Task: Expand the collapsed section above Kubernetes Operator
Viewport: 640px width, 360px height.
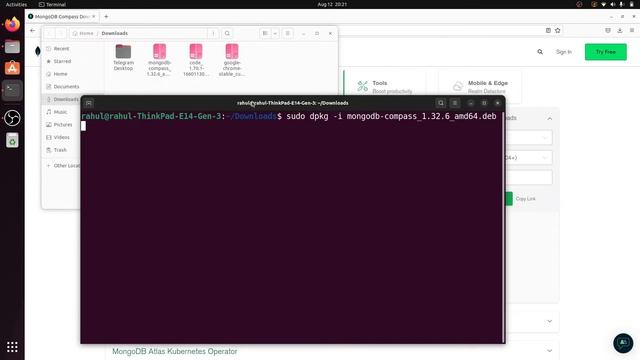Action: coord(550,321)
